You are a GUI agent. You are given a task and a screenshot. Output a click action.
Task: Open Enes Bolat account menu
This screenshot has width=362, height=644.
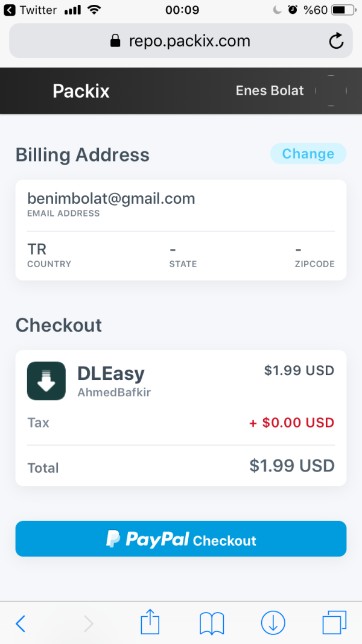click(270, 91)
